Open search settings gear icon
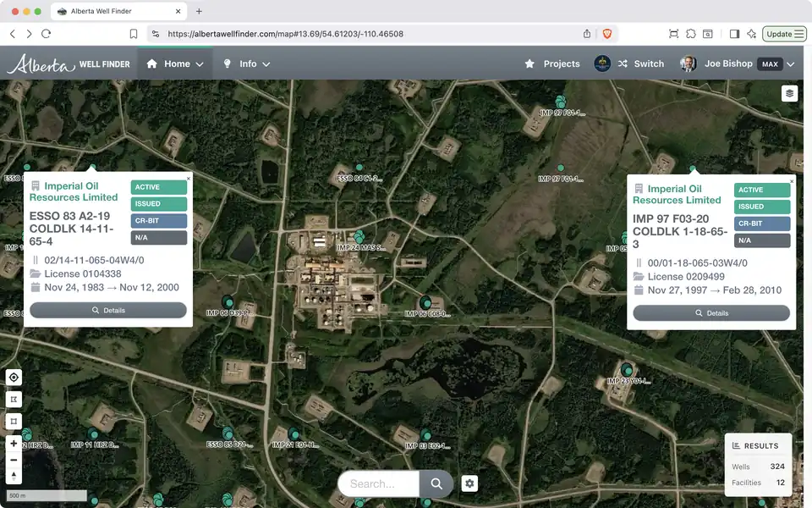Viewport: 812px width, 508px height. pos(469,483)
